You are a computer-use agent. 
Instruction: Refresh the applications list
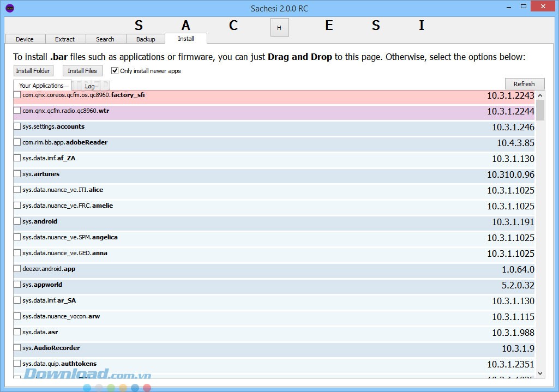524,84
